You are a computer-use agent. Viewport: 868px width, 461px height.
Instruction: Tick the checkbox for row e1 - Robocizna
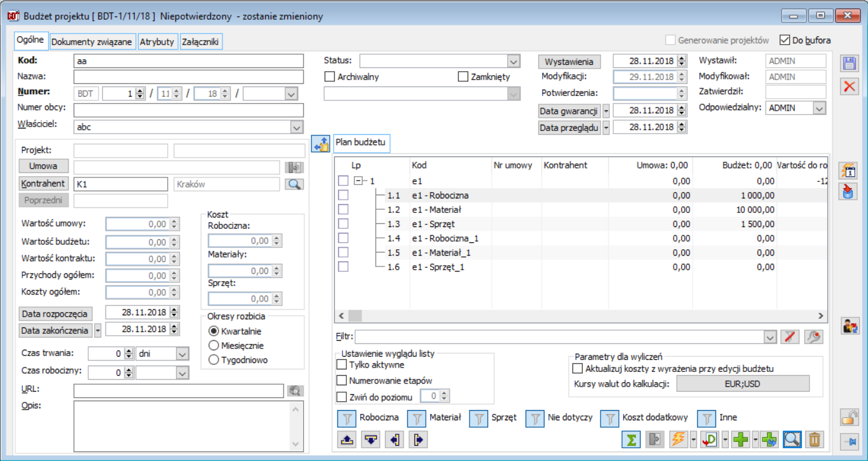(343, 195)
